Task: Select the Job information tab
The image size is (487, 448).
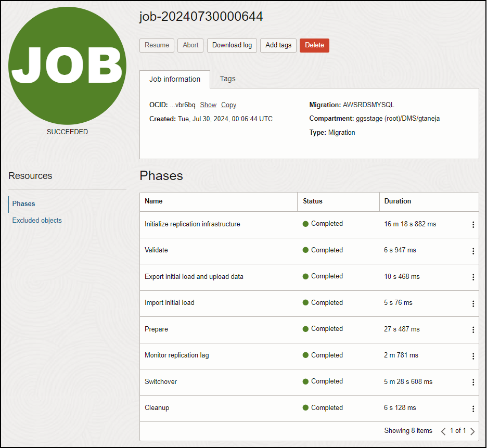Action: click(x=174, y=79)
